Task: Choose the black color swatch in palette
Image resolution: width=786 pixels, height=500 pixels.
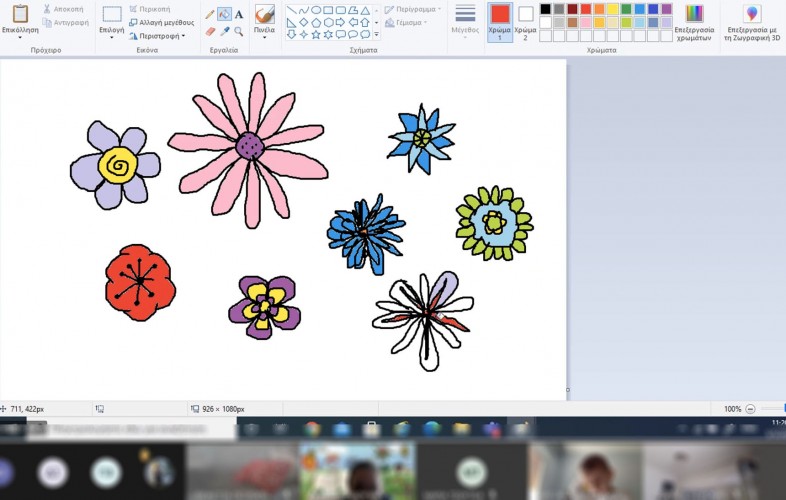Action: (x=545, y=9)
